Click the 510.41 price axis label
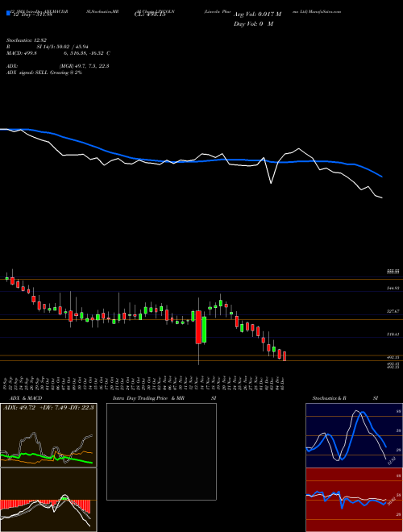403x532 pixels. (394, 335)
